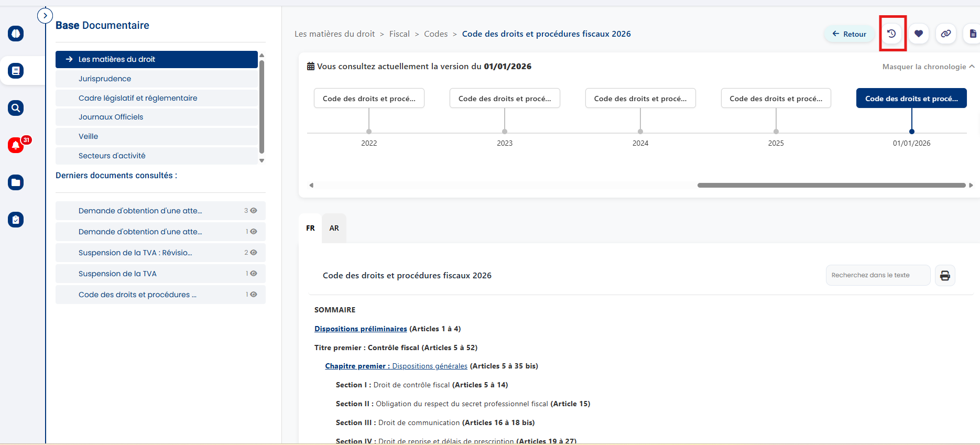Select the 2024 version on the timeline
This screenshot has width=980, height=445.
[x=640, y=99]
